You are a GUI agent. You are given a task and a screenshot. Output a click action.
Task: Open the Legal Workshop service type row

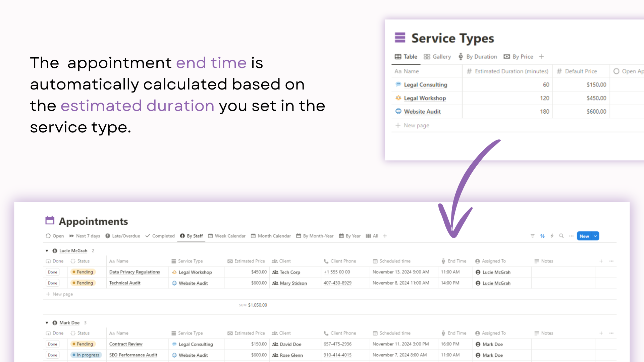coord(425,98)
